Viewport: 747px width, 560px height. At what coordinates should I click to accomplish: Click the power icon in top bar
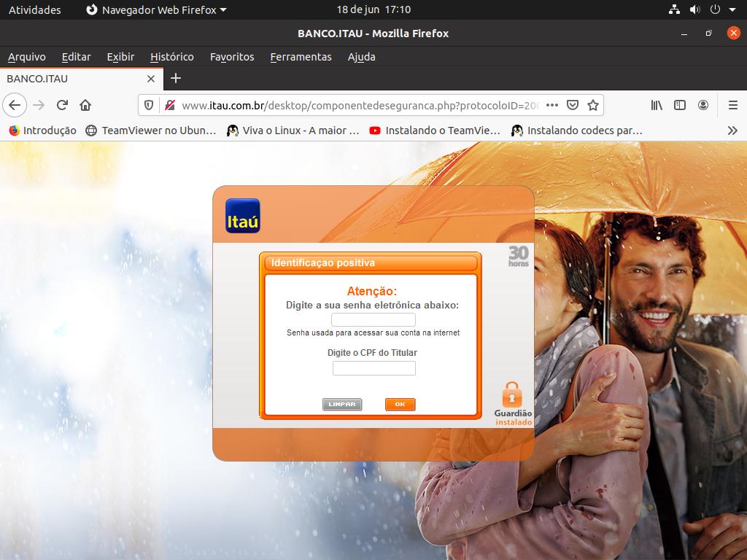[x=715, y=9]
